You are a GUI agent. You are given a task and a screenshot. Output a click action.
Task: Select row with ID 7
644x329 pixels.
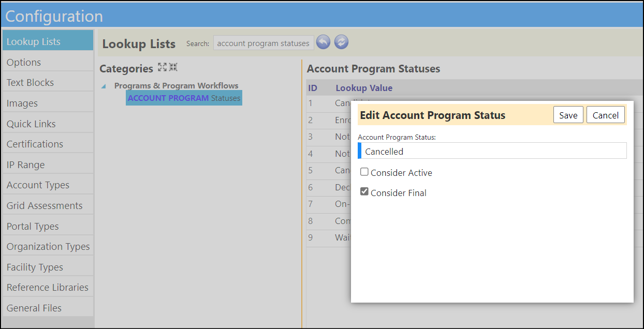(328, 204)
